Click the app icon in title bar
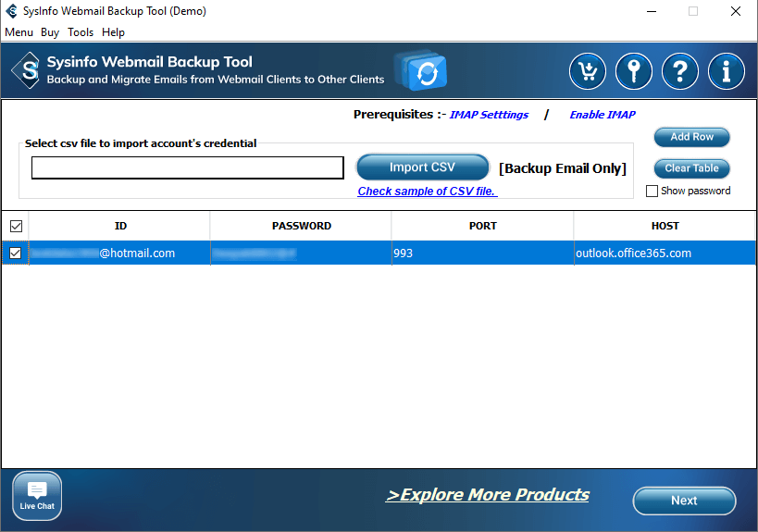Viewport: 758px width, 532px height. (12, 10)
